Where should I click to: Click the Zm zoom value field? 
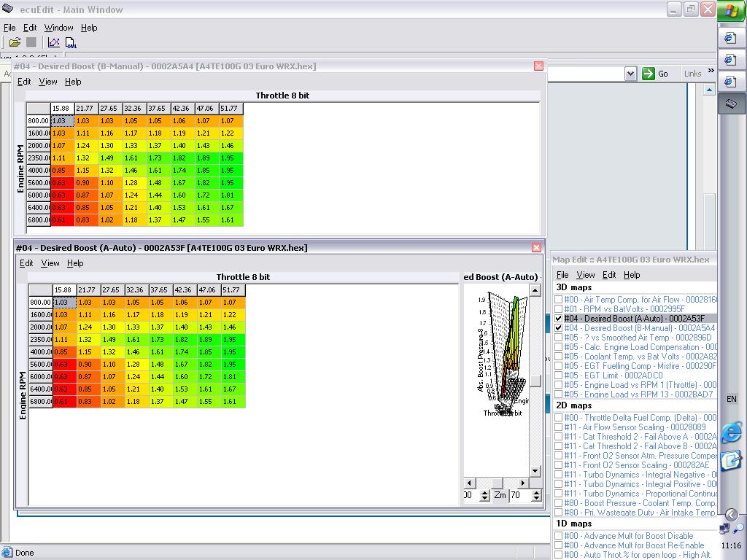[520, 495]
